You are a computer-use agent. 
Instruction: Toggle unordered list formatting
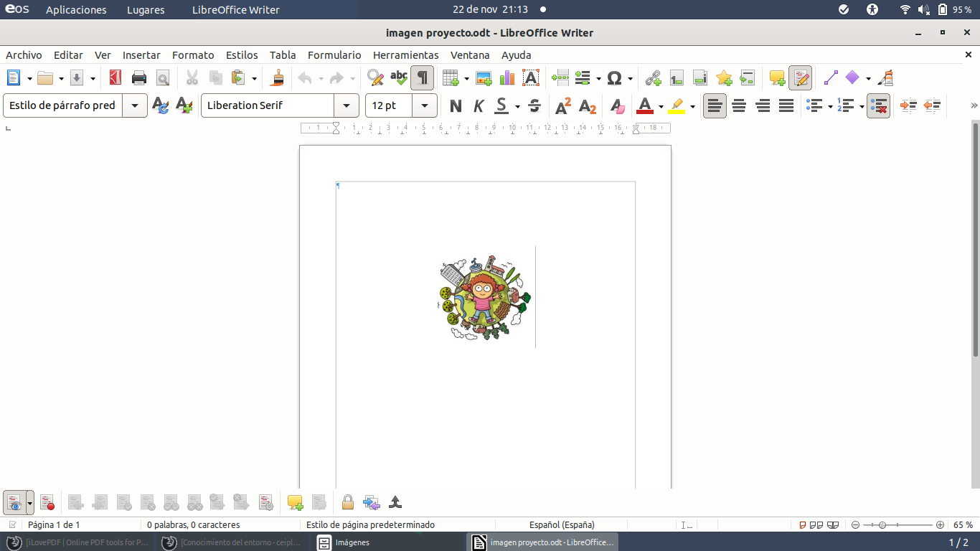coord(814,105)
